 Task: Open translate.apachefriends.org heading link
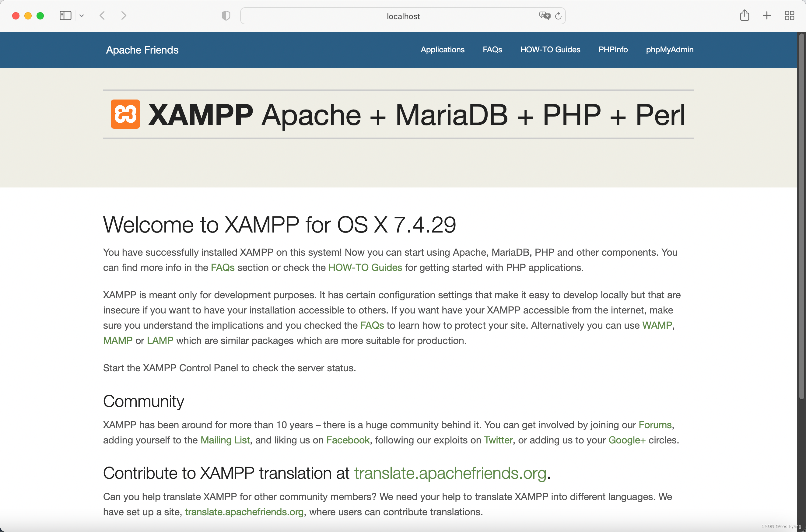coord(450,473)
